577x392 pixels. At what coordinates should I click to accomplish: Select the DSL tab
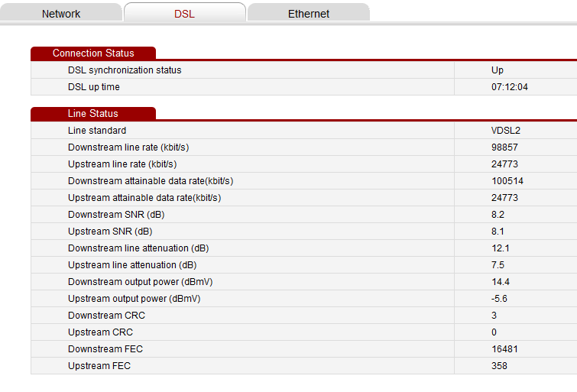(x=185, y=14)
